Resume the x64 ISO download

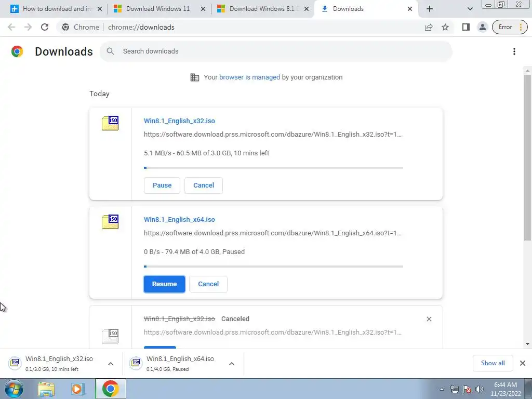(x=164, y=284)
